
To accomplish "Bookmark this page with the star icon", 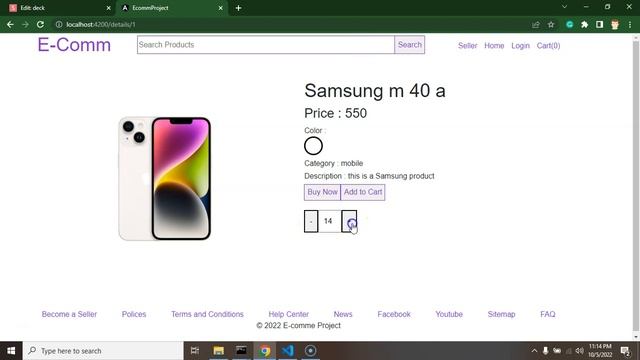I will point(551,24).
